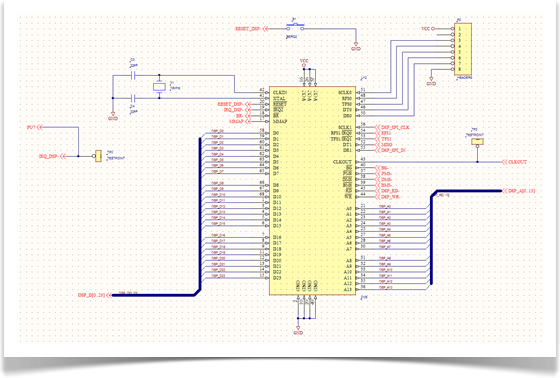Image resolution: width=560 pixels, height=378 pixels.
Task: Click the D7 pin label
Action: 276,174
